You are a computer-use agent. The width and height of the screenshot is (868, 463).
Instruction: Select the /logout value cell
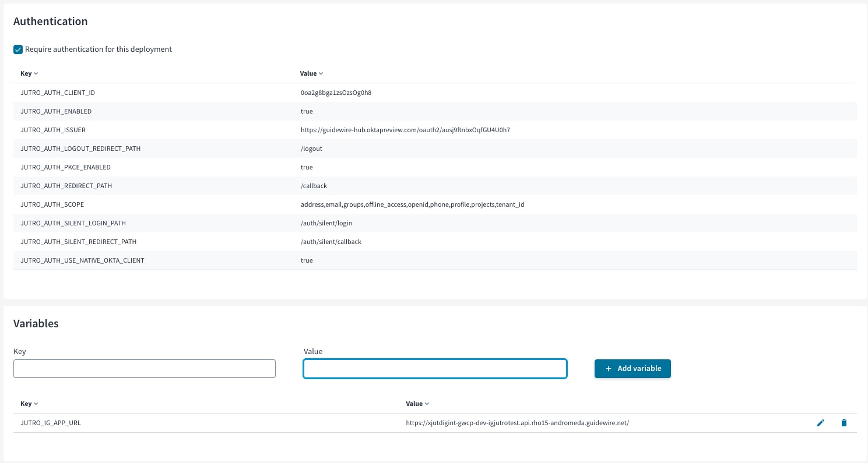click(x=311, y=149)
